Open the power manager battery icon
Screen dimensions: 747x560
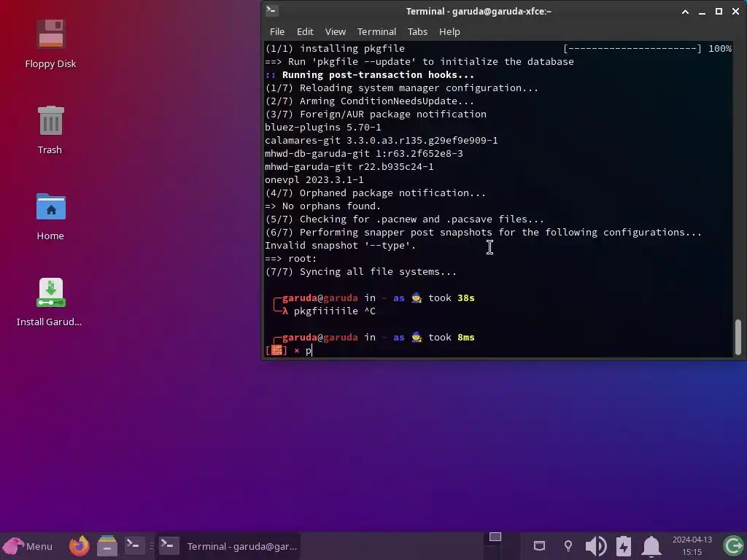tap(624, 545)
